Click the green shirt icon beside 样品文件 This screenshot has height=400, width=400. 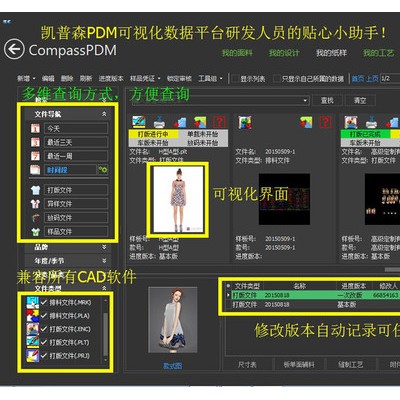(x=35, y=232)
